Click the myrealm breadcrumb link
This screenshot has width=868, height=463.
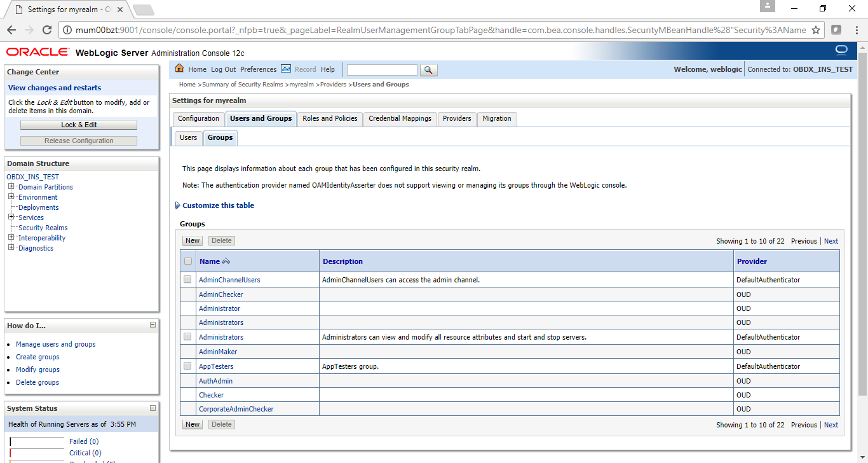pos(301,84)
